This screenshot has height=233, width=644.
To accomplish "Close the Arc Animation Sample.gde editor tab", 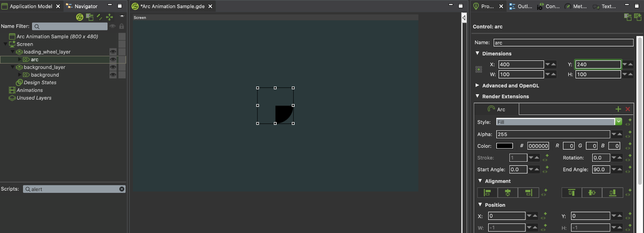I will pos(210,6).
